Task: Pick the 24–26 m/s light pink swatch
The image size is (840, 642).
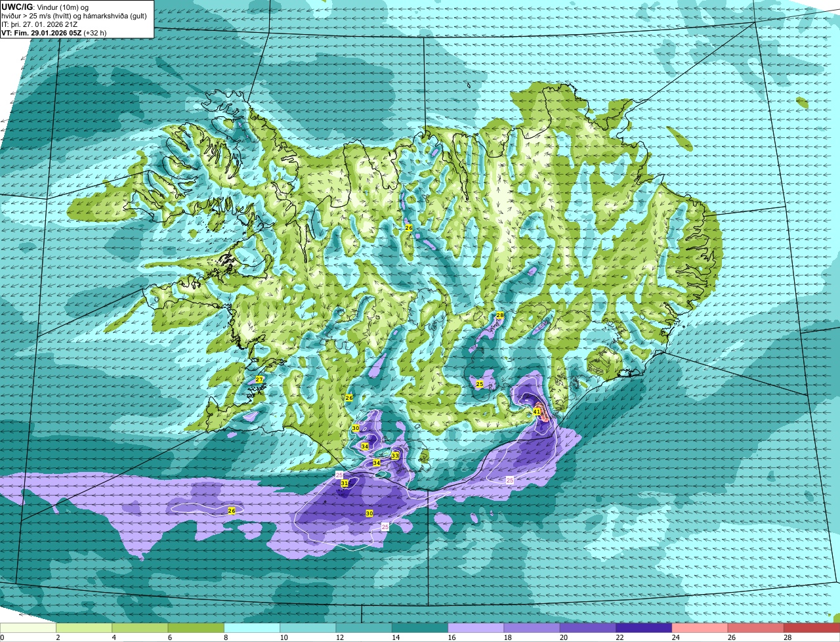Action: 700,628
